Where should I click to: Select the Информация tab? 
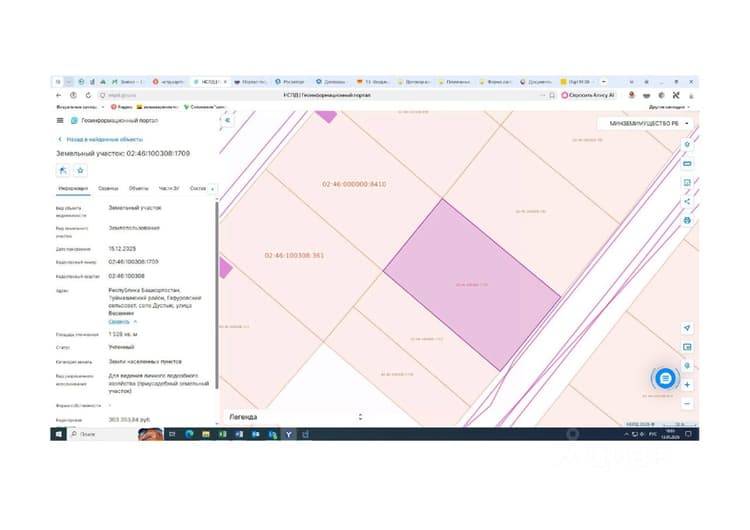(x=73, y=188)
